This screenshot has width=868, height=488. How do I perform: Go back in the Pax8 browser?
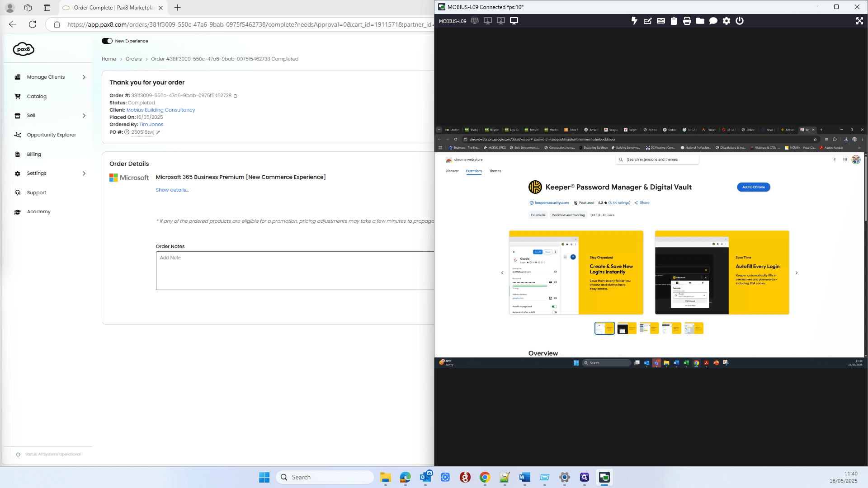click(13, 24)
